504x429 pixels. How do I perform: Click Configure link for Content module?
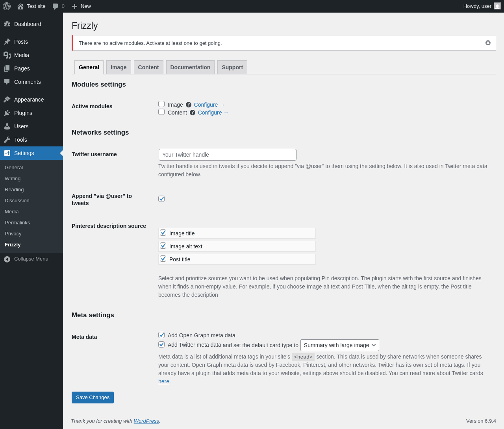213,113
